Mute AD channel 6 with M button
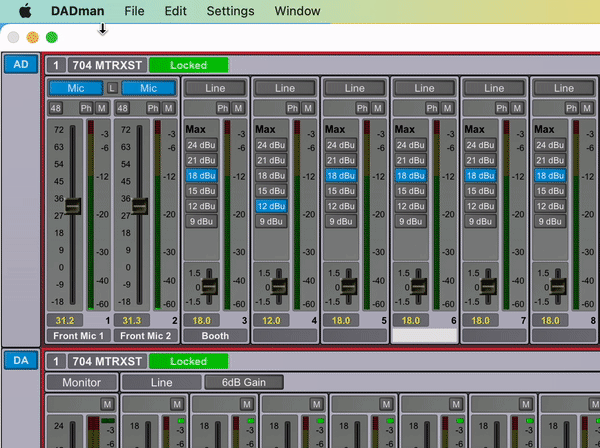 (x=448, y=108)
